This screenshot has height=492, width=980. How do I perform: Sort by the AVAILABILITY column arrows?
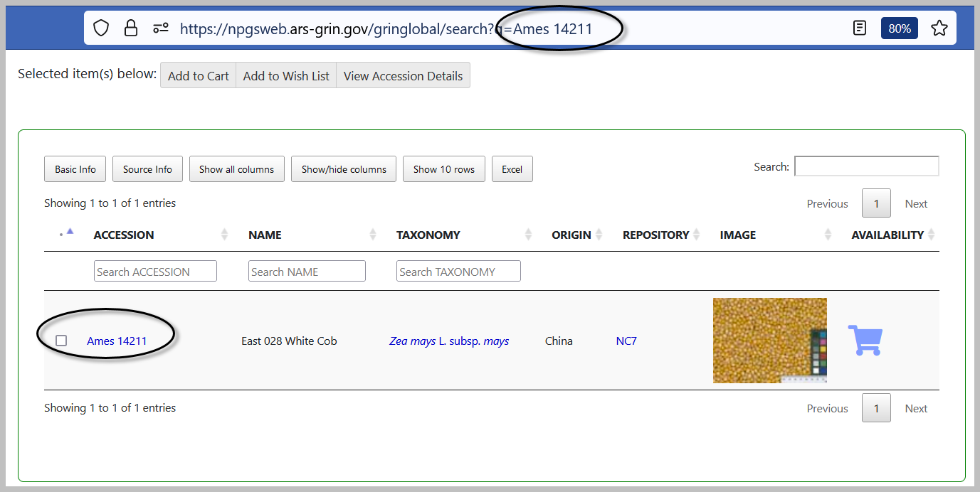[932, 235]
